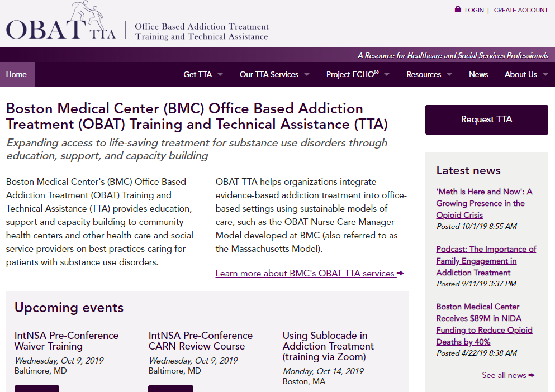Expand the Get TTA dropdown arrow
The height and width of the screenshot is (392, 555).
coord(220,75)
